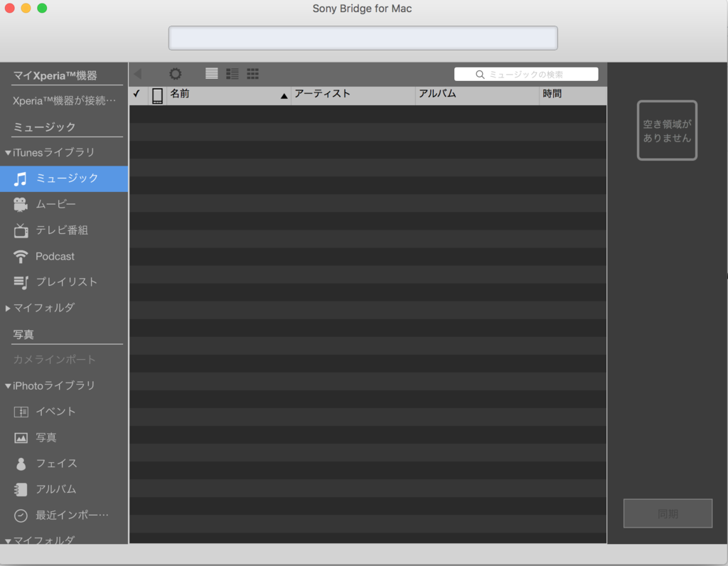The width and height of the screenshot is (728, 566).
Task: Collapse the iPhotoライブラリ tree
Action: (7, 386)
